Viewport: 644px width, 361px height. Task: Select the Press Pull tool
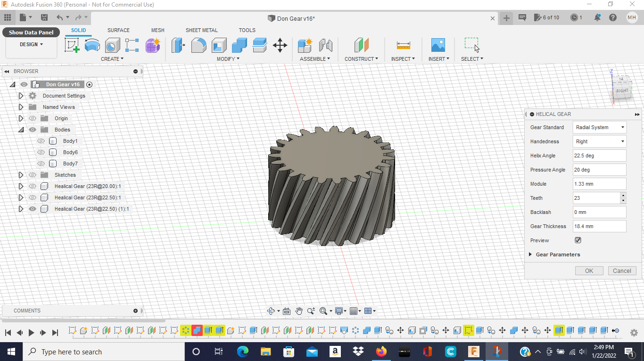click(x=178, y=45)
